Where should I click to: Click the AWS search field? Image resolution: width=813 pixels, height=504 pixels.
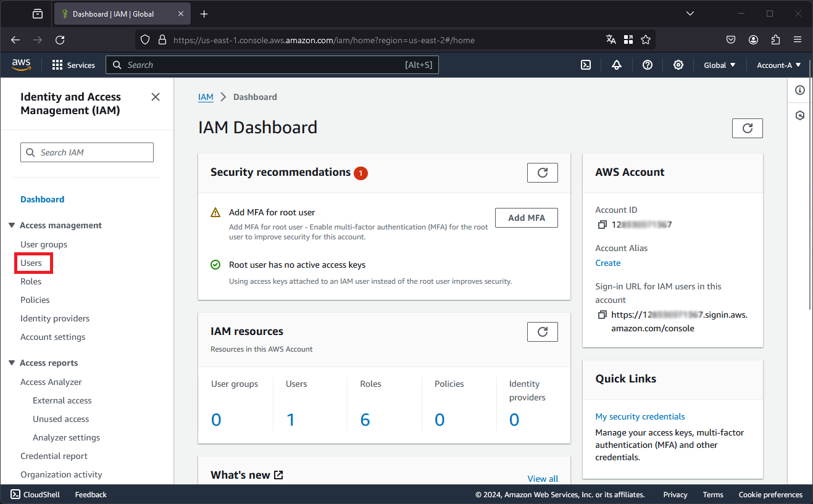(x=272, y=65)
